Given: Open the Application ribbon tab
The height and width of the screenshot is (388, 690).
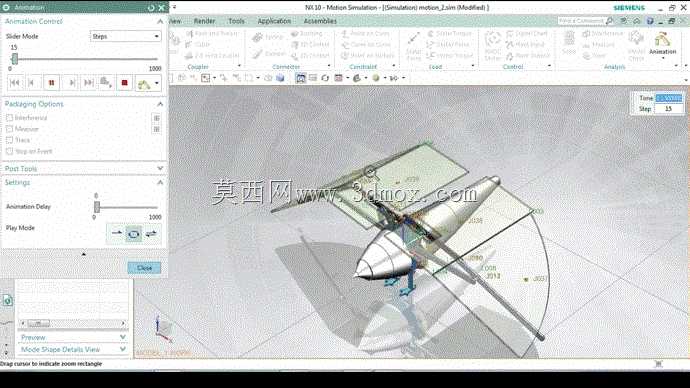Looking at the screenshot, I should pos(274,21).
